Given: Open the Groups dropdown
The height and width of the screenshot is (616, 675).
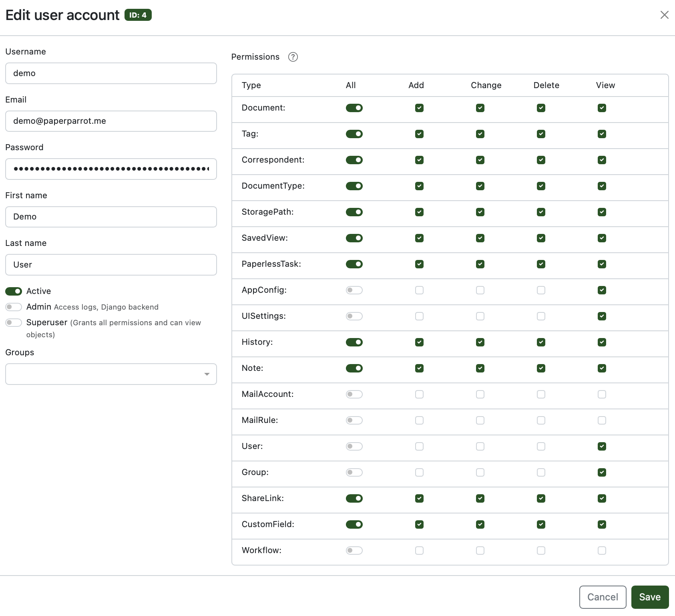Looking at the screenshot, I should 111,374.
